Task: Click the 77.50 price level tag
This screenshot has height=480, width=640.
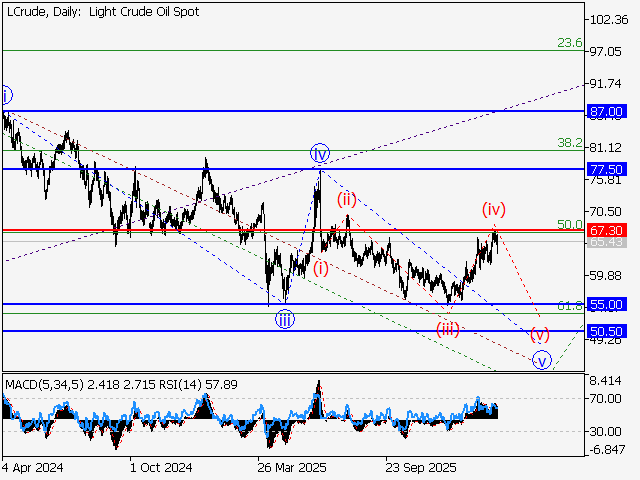Action: tap(606, 169)
